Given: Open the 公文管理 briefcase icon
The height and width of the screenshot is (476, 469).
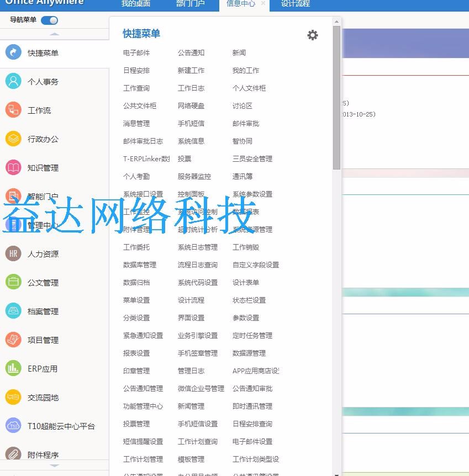Looking at the screenshot, I should [13, 282].
